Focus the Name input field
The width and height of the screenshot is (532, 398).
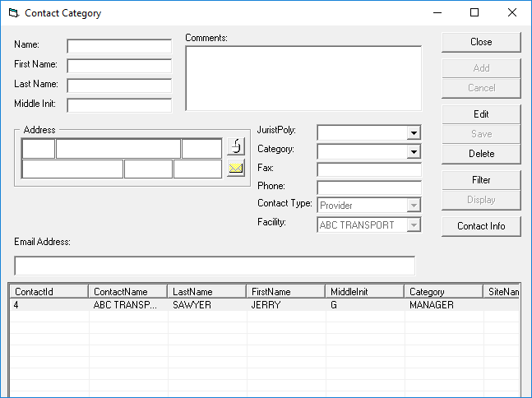coord(119,46)
